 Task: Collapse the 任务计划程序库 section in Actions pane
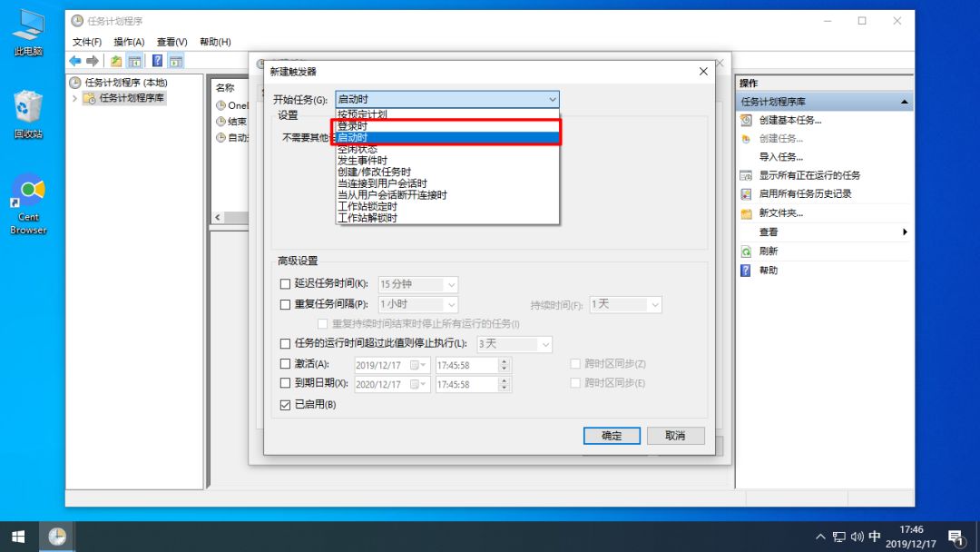tap(903, 101)
